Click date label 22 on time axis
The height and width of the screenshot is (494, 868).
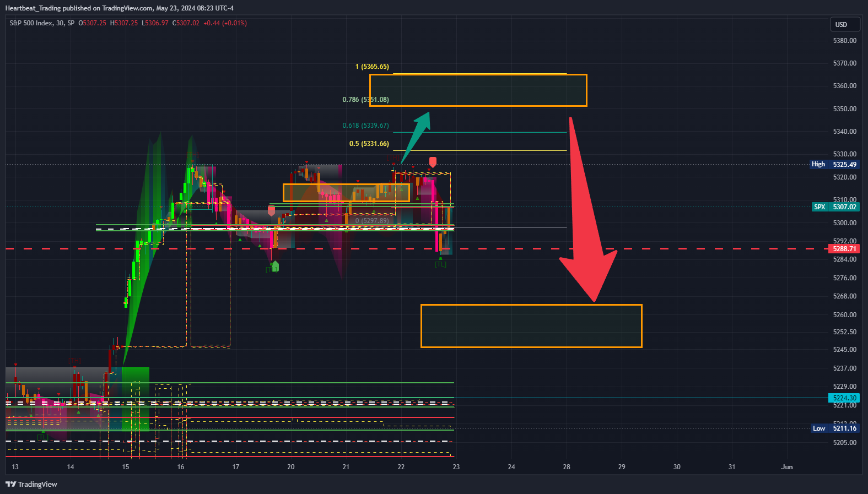pos(401,467)
